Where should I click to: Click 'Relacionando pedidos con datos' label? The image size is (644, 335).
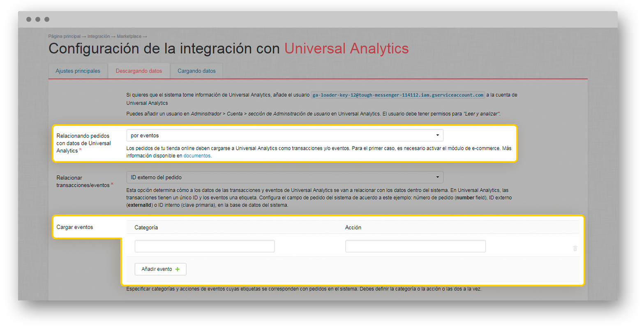pyautogui.click(x=84, y=143)
